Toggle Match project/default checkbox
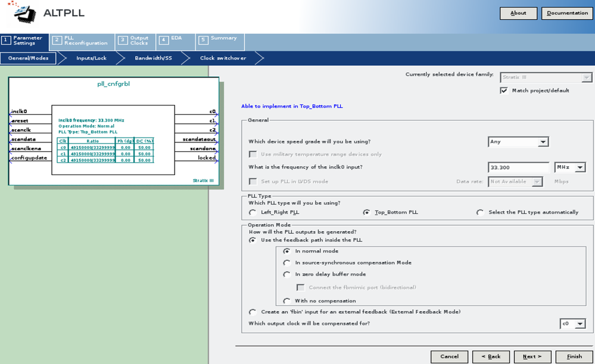The image size is (595, 364). (504, 91)
